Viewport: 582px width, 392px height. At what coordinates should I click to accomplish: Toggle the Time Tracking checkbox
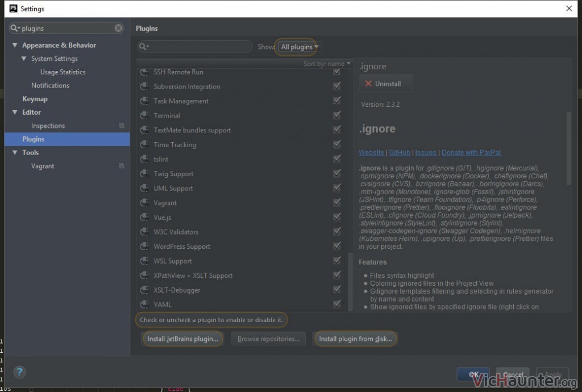(337, 144)
